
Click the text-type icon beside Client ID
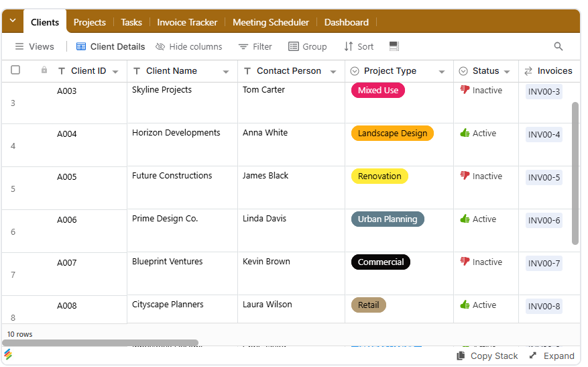[62, 71]
